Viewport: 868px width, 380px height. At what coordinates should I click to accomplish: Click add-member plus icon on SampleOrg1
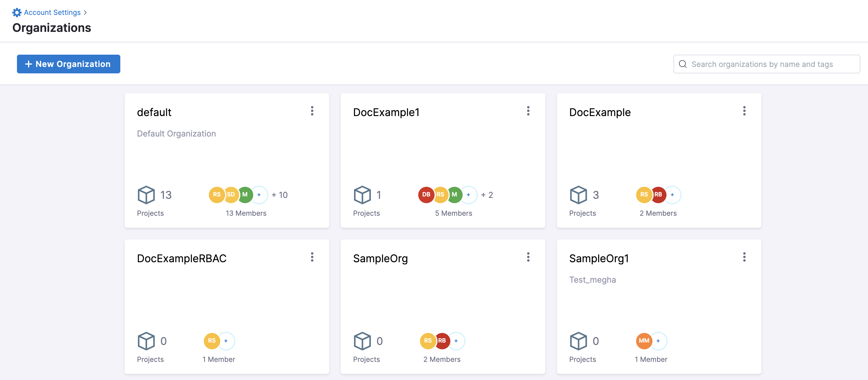[658, 341]
